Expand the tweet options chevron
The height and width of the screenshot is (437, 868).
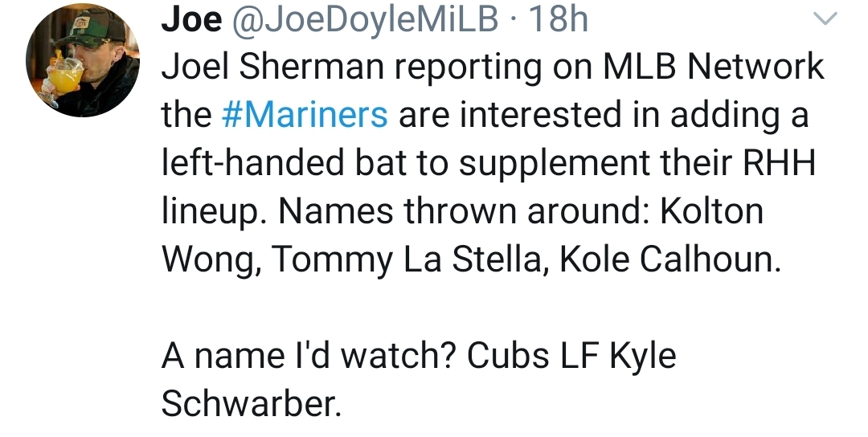click(x=826, y=19)
